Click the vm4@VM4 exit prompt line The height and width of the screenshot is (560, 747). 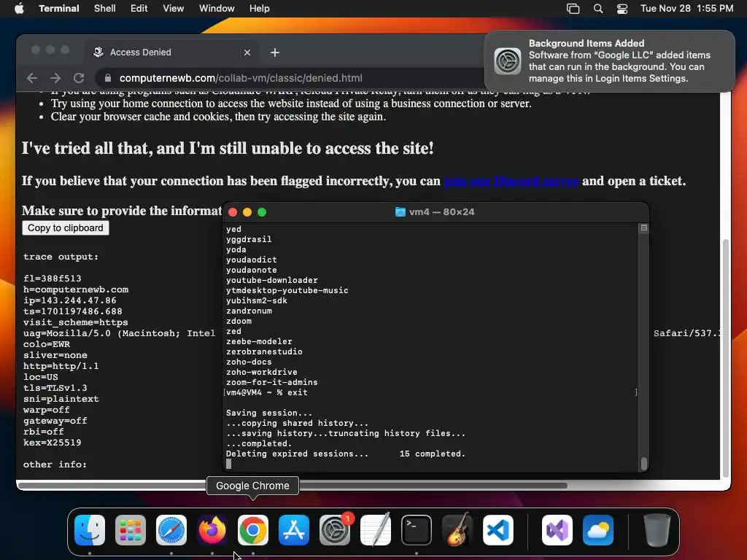coord(267,392)
